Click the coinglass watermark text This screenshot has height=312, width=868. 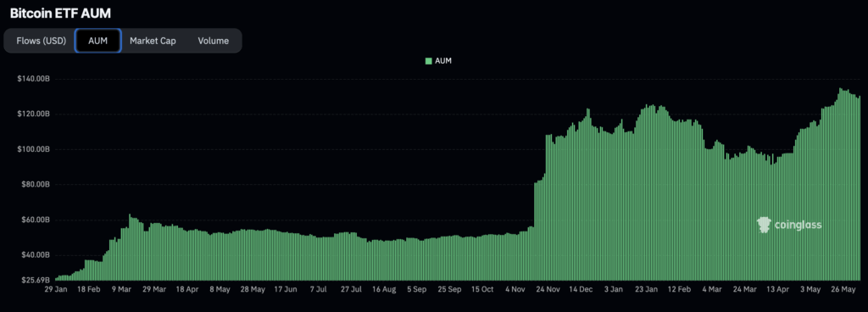tap(798, 226)
